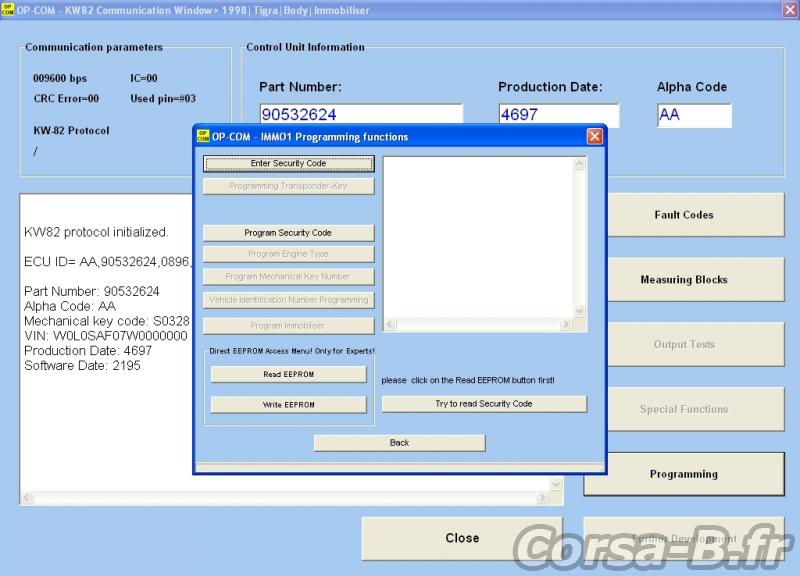Click Programming button in main window
The image size is (800, 576).
(x=684, y=474)
